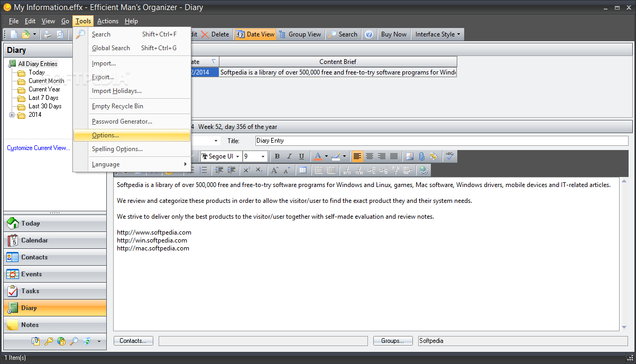Open the Actions menu

point(108,21)
